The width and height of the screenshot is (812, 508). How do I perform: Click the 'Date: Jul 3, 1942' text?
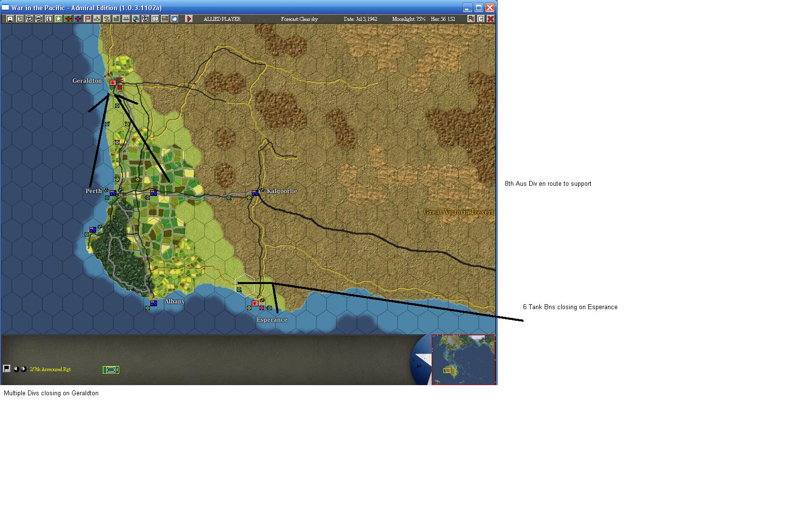[x=361, y=19]
